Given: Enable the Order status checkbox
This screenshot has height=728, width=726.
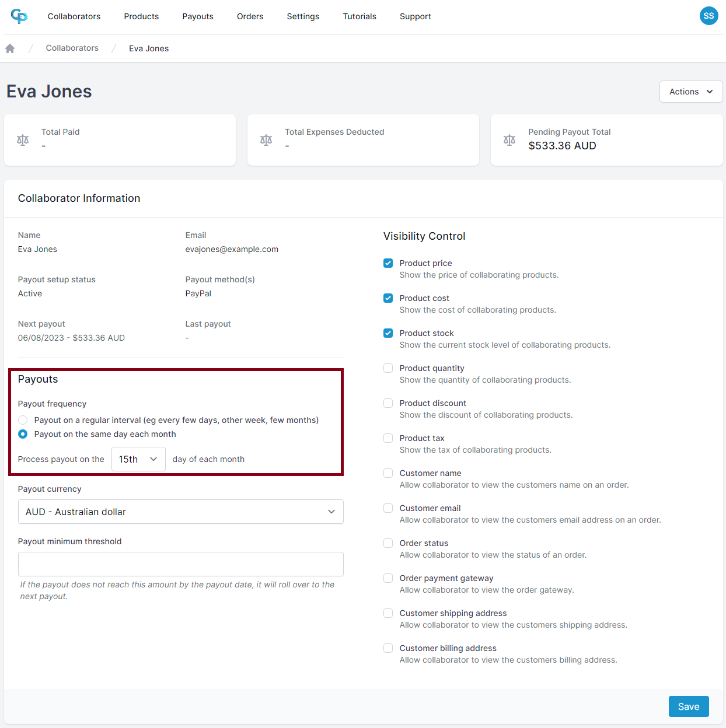Looking at the screenshot, I should tap(388, 543).
